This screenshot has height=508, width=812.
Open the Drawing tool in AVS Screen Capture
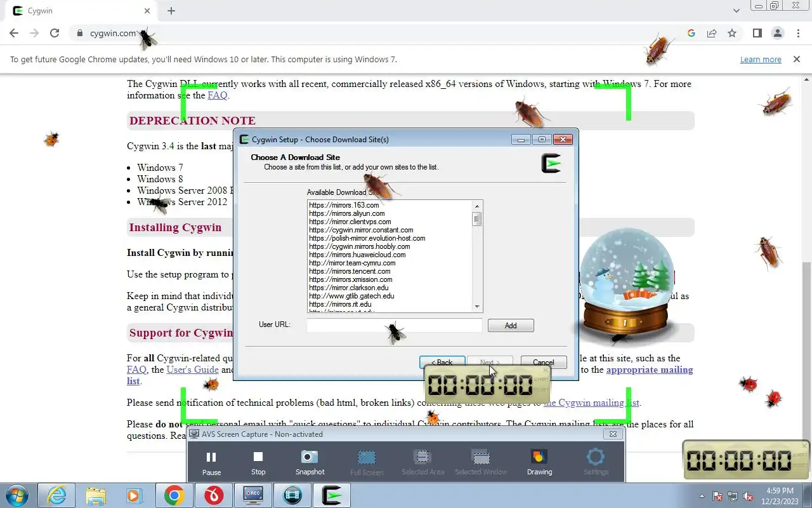click(539, 463)
